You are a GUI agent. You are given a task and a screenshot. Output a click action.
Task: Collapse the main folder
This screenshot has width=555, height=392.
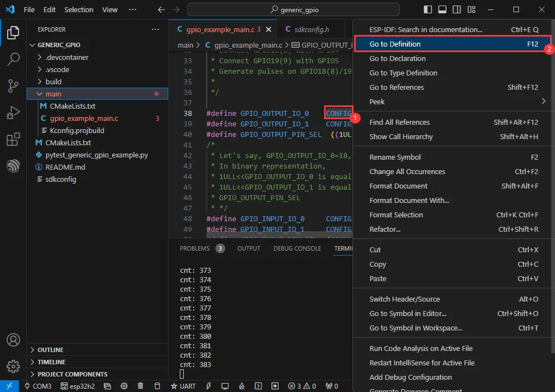pyautogui.click(x=53, y=94)
